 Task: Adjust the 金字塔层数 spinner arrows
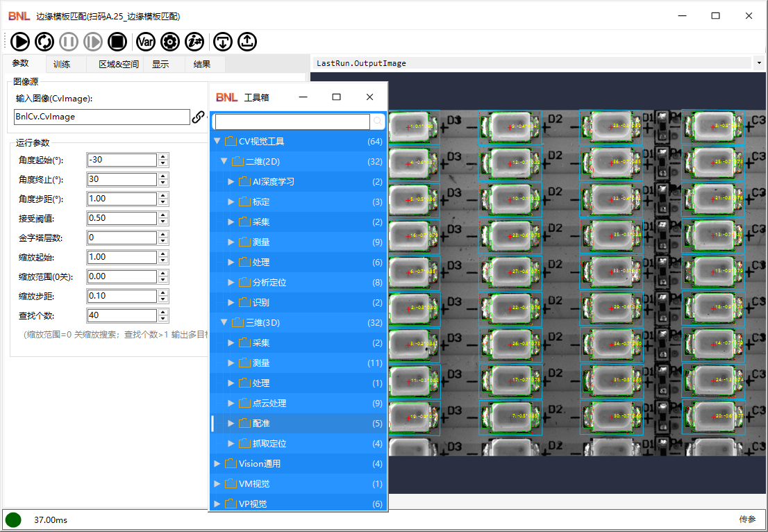(x=164, y=238)
